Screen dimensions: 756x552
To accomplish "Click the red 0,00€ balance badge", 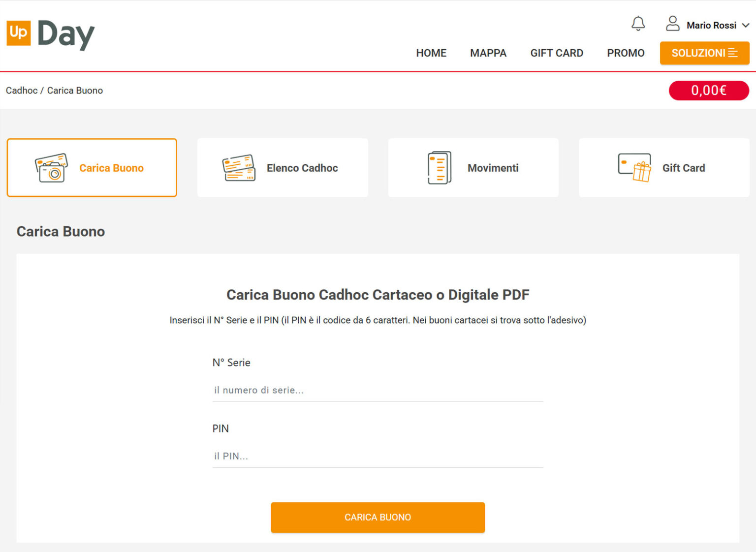I will point(709,91).
